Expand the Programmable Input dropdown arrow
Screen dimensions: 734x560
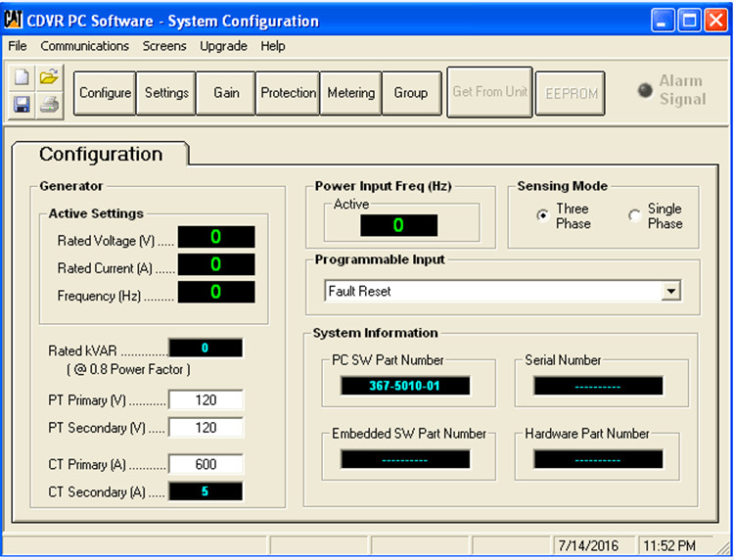670,291
